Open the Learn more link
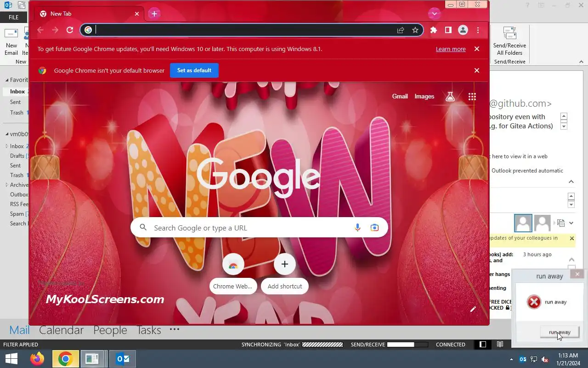 451,49
